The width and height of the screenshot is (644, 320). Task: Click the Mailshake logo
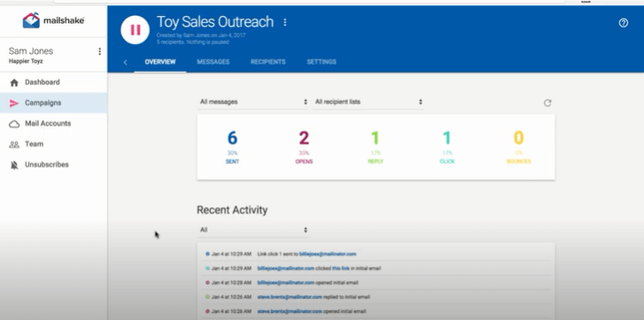click(53, 20)
